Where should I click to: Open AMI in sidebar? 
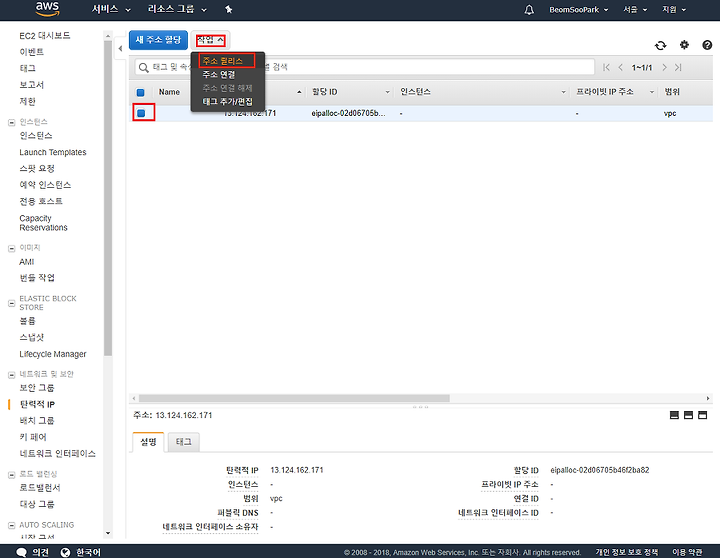click(x=26, y=262)
